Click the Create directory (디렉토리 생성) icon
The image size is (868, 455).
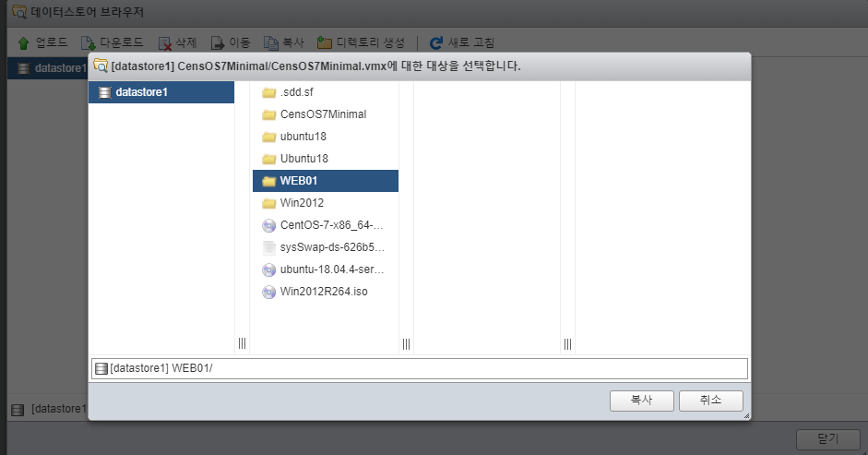pyautogui.click(x=325, y=42)
